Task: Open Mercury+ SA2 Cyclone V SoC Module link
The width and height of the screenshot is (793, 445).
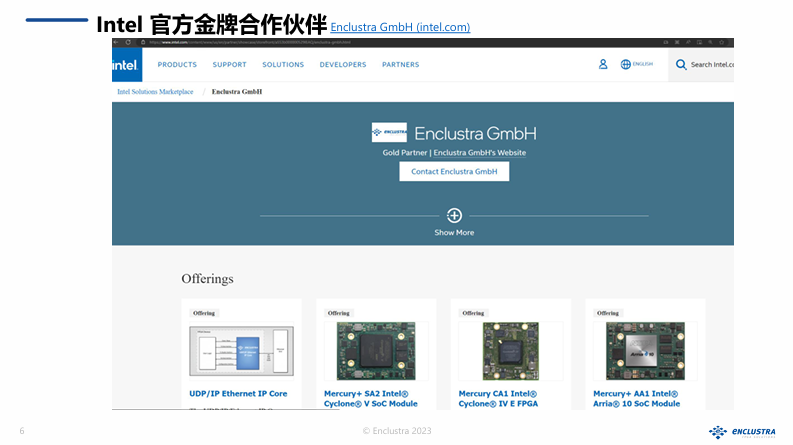Action: click(371, 398)
